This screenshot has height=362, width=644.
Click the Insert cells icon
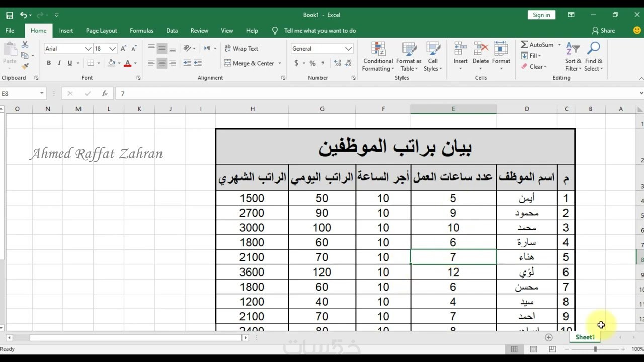click(x=461, y=49)
